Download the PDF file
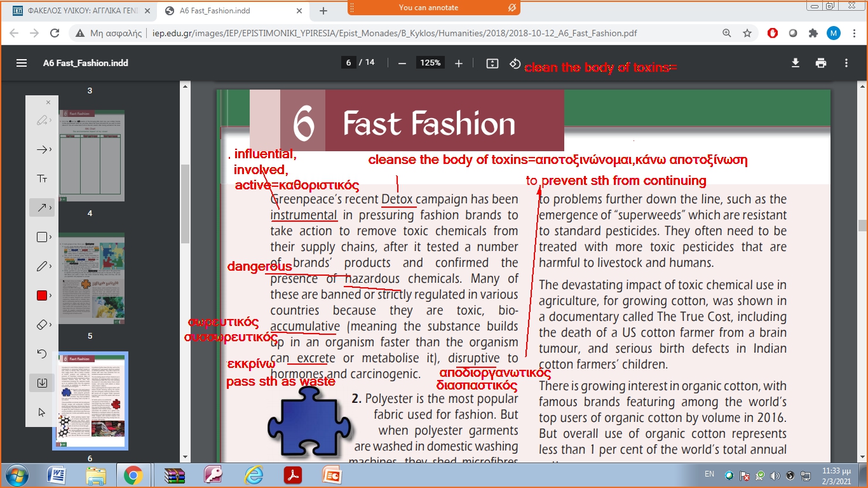The height and width of the screenshot is (488, 868). click(x=795, y=63)
